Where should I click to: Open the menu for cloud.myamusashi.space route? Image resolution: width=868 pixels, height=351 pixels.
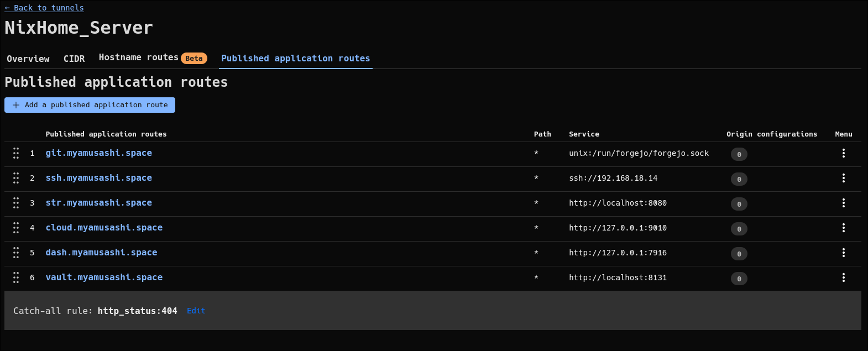click(843, 228)
